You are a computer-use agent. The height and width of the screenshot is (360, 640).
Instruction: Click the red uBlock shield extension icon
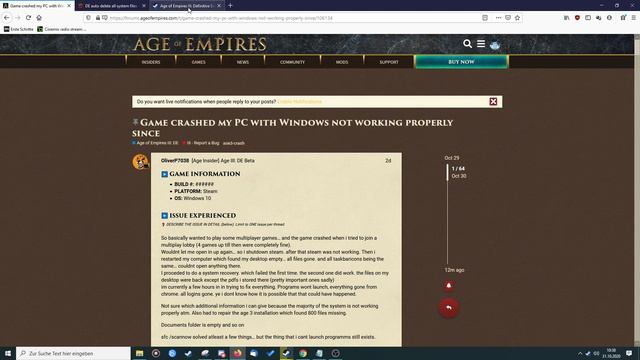pyautogui.click(x=577, y=18)
